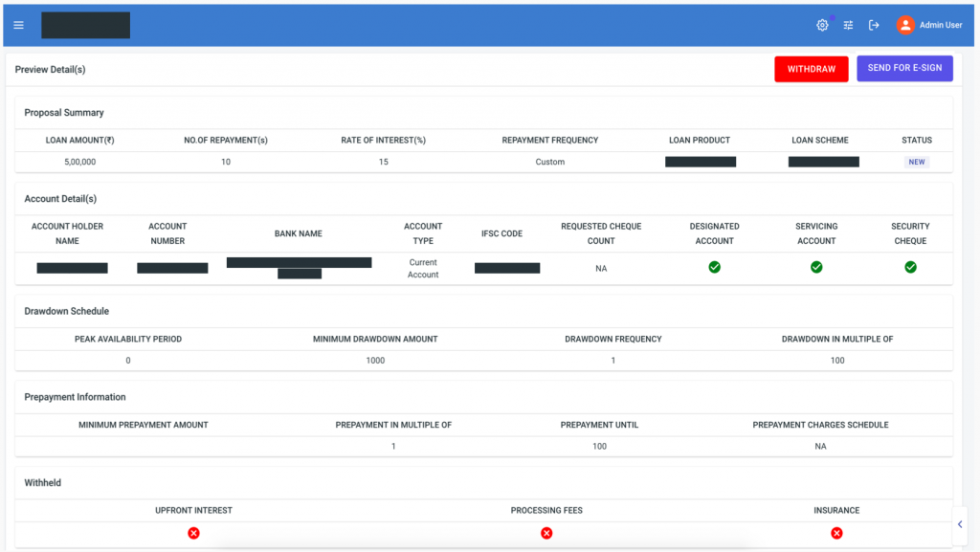Open the filter preferences sliders icon
This screenshot has width=980, height=552.
pyautogui.click(x=848, y=25)
